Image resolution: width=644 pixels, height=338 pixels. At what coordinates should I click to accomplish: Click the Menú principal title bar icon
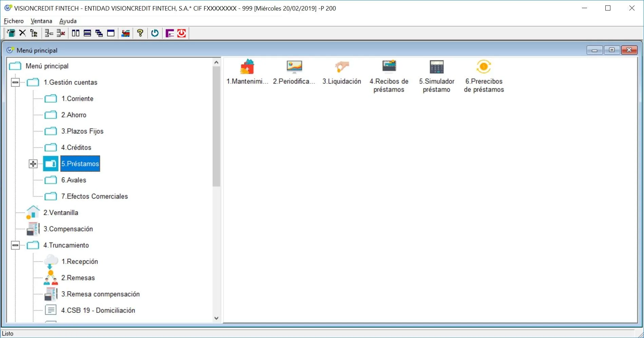pyautogui.click(x=10, y=50)
